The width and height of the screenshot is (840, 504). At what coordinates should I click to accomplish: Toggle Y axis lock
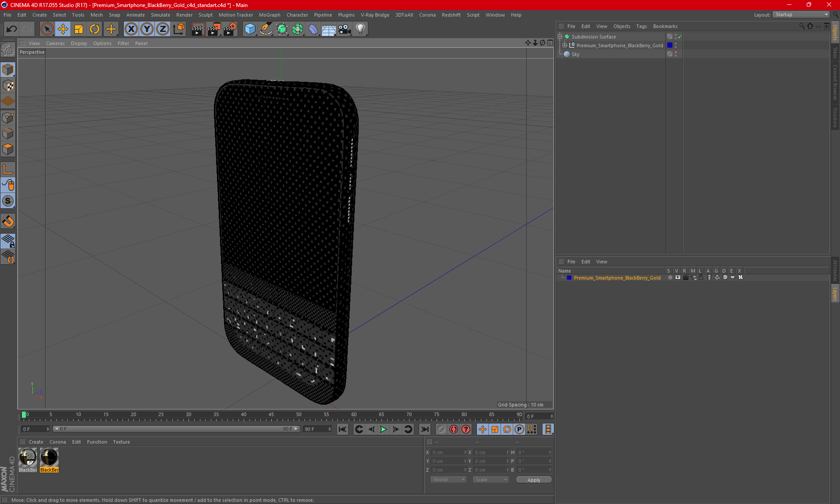pyautogui.click(x=147, y=29)
